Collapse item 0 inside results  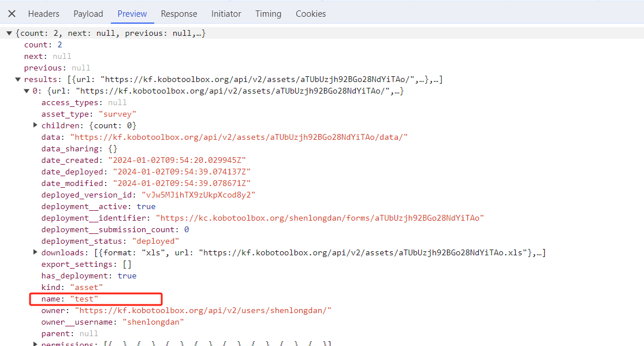pos(27,91)
